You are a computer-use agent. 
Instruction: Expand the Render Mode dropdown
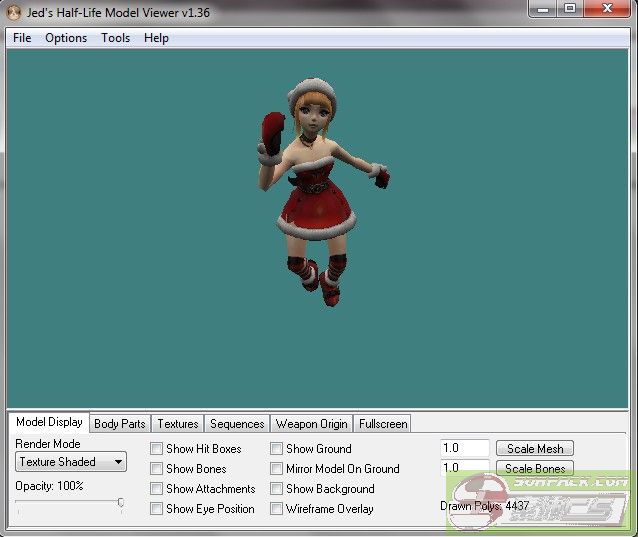[x=71, y=462]
